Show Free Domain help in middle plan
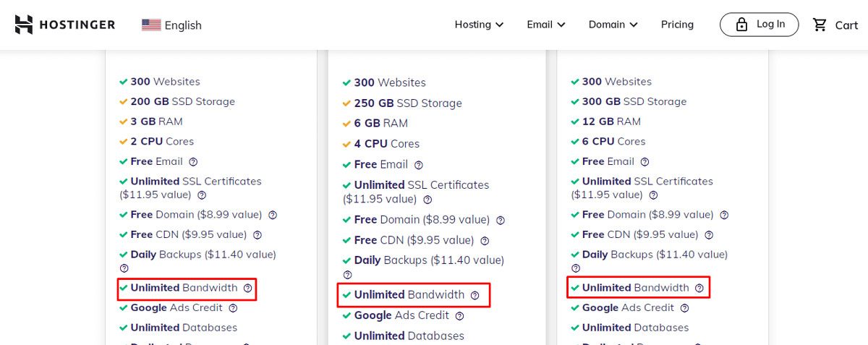This screenshot has height=345, width=868. point(501,221)
